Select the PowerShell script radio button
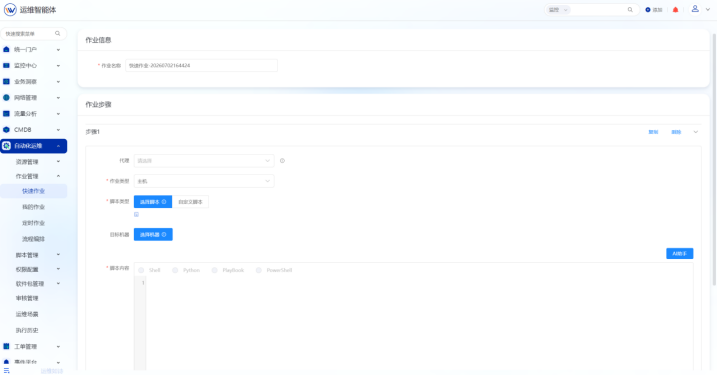The height and width of the screenshot is (375, 718). (x=259, y=270)
